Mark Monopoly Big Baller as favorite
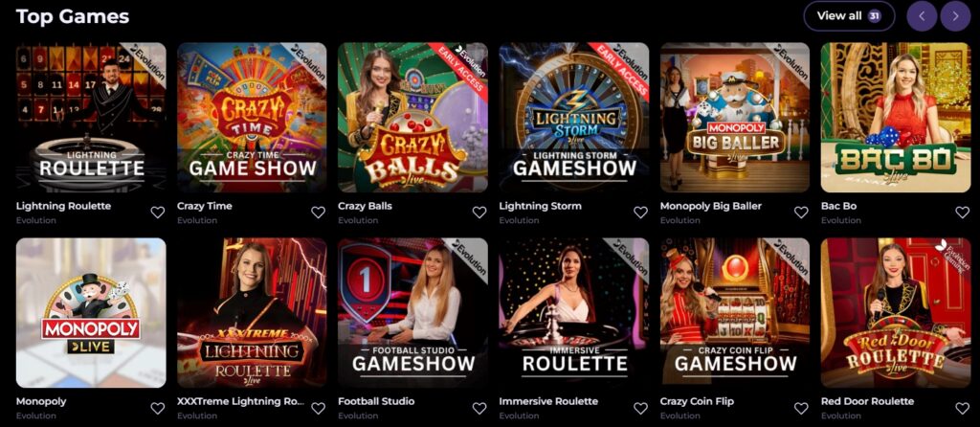 (801, 213)
